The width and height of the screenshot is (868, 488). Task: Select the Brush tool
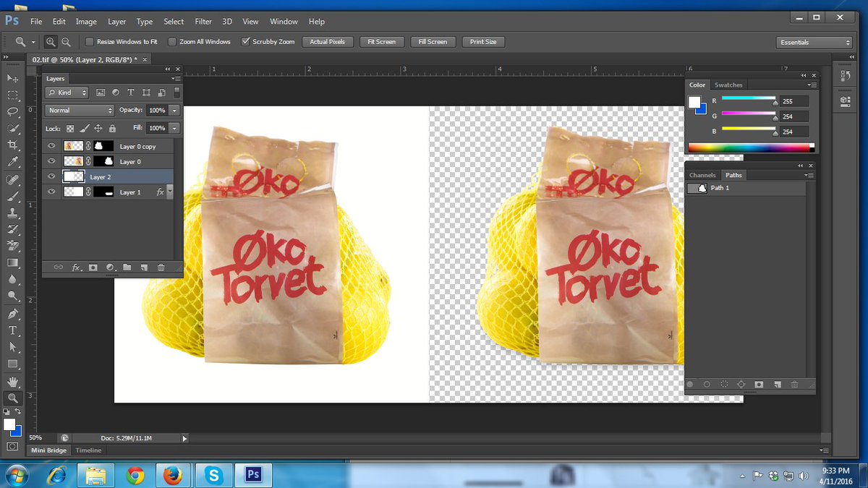[x=12, y=196]
